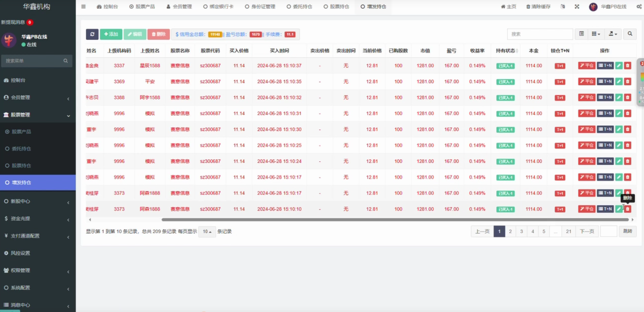This screenshot has width=644, height=312.
Task: Expand the 会员管理 sidebar menu
Action: 37,97
